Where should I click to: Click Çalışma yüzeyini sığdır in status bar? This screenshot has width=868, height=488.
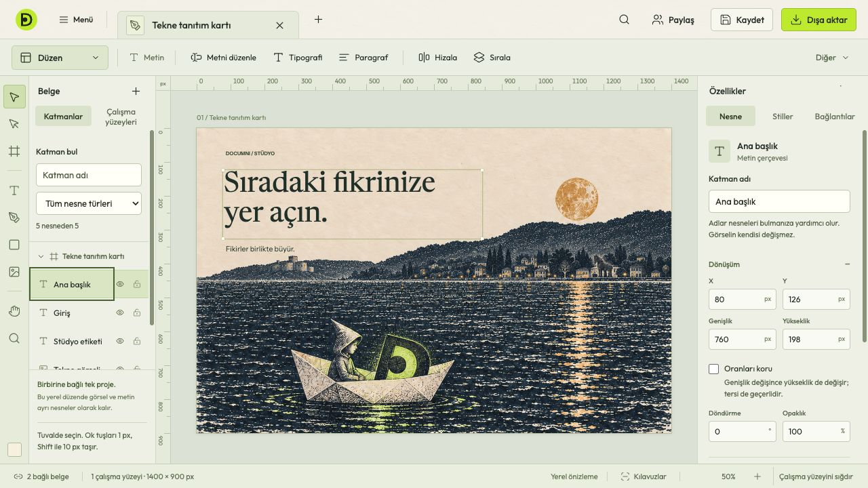tap(816, 476)
